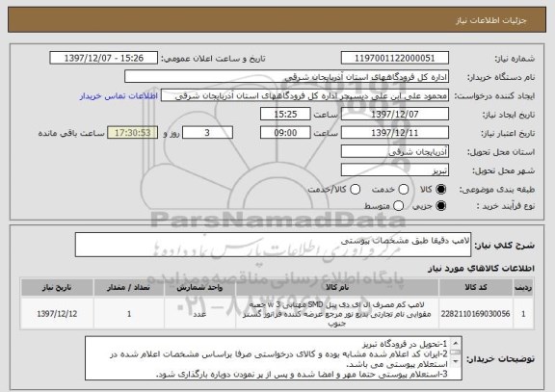The height and width of the screenshot is (392, 555).
Task: Select the متوسط purchase type radio button
Action: point(398,205)
